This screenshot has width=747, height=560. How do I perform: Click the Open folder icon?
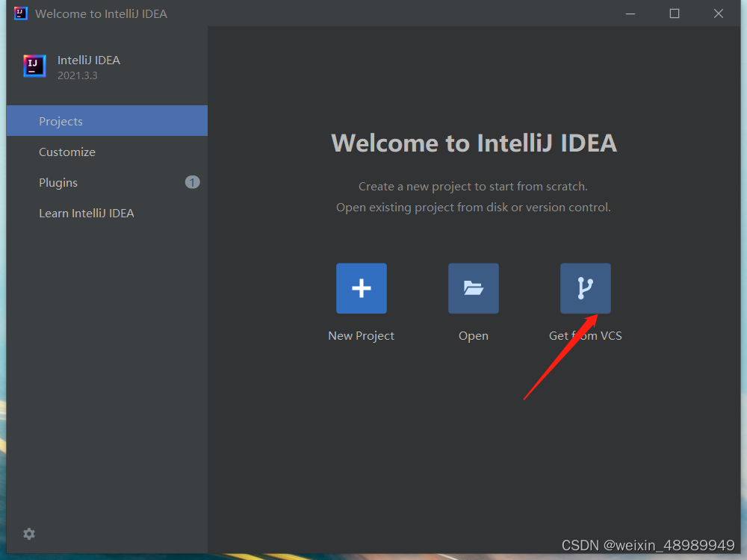[x=473, y=288]
